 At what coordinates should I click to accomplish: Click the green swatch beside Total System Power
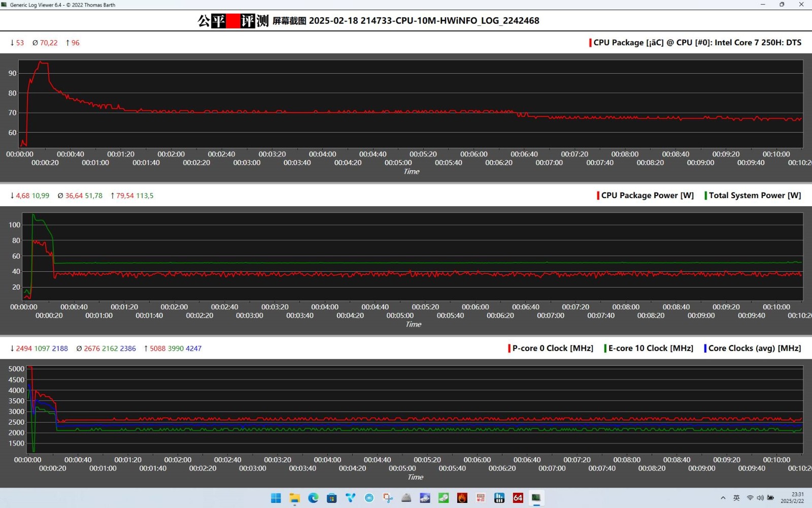tap(705, 196)
